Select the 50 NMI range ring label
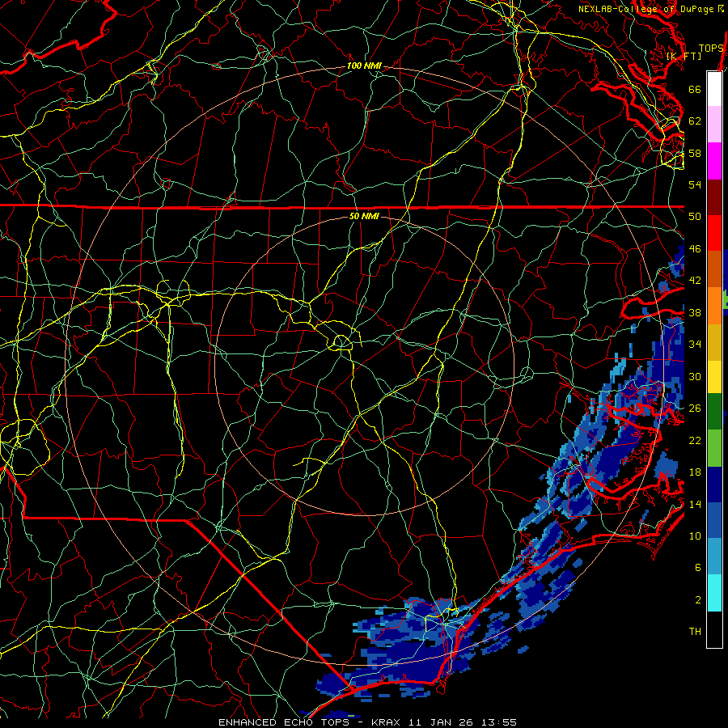Image resolution: width=728 pixels, height=728 pixels. pyautogui.click(x=364, y=216)
